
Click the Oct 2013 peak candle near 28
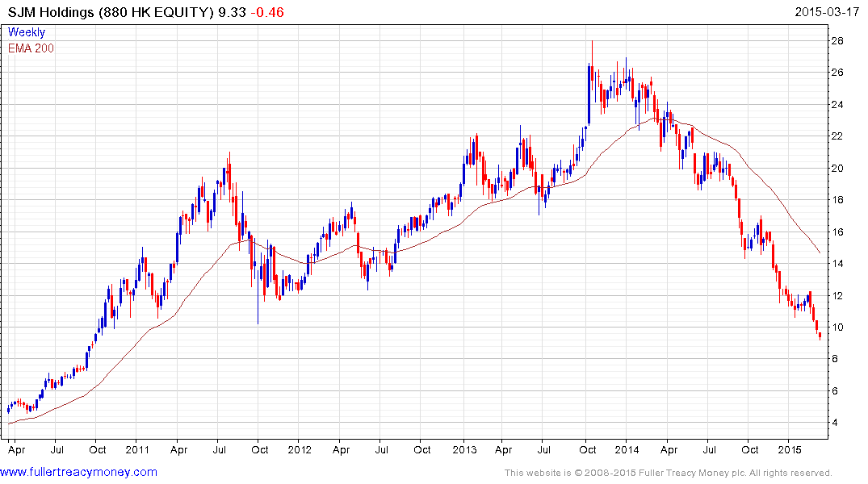593,69
